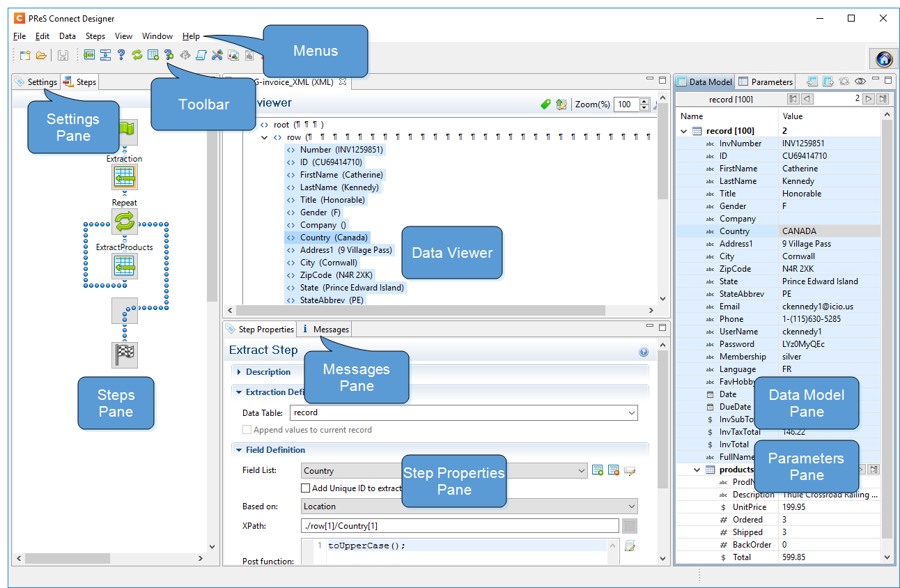Viewport: 900px width, 588px height.
Task: Go to last record in Data Model
Action: 883,100
